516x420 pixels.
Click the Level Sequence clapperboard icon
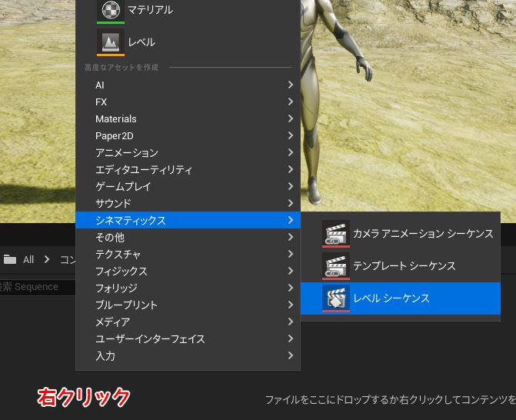tap(336, 298)
